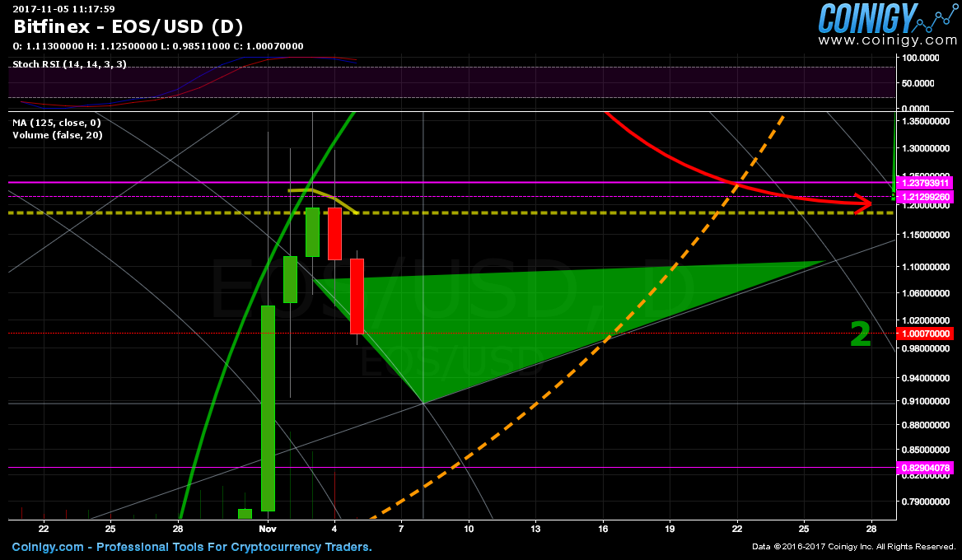Select the magenta 0.82904078 price tag

click(925, 468)
